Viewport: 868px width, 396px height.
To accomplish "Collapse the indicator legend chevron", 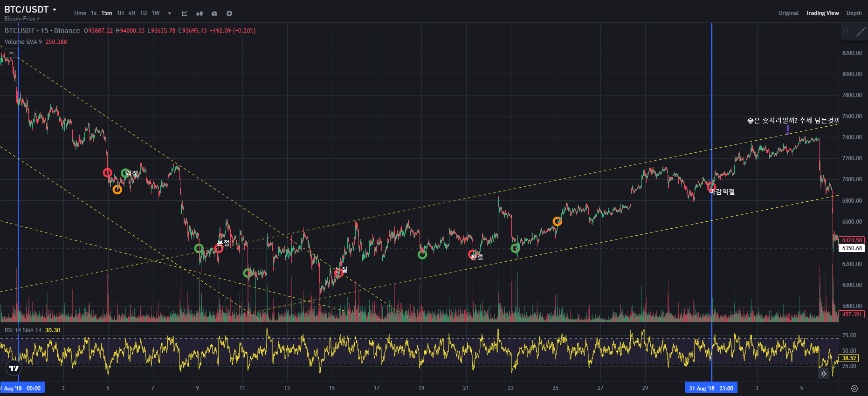I will [11, 53].
